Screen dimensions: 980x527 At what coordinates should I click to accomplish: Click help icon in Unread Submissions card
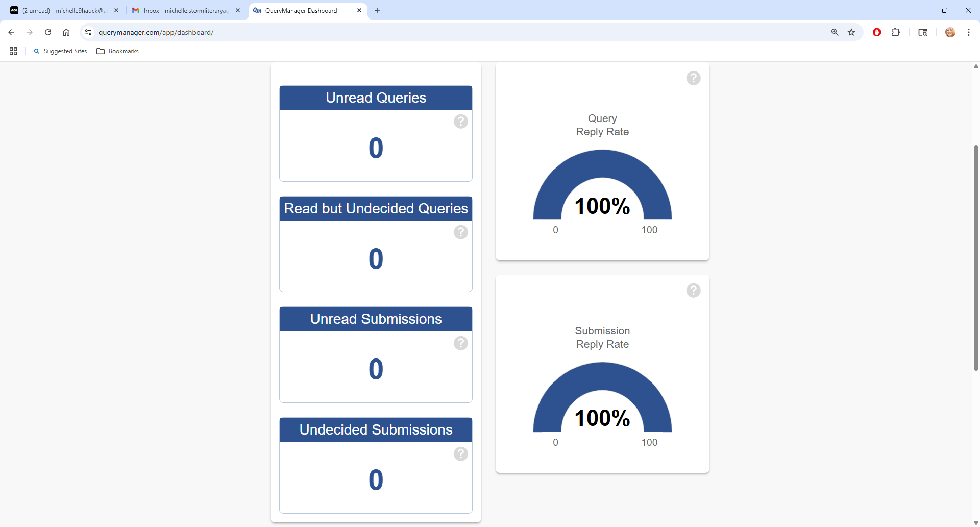click(460, 343)
